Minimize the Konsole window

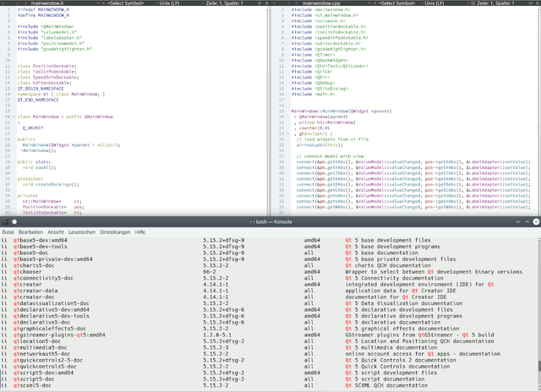pyautogui.click(x=518, y=221)
